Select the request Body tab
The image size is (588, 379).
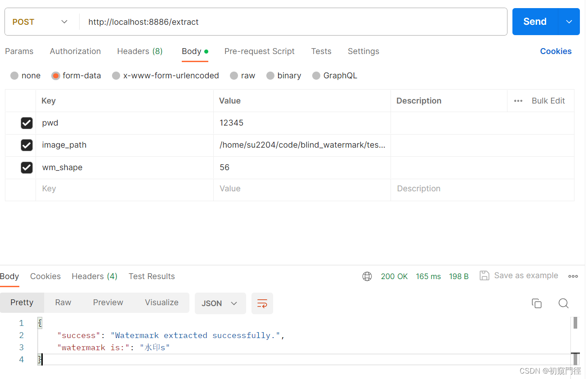[x=195, y=51]
